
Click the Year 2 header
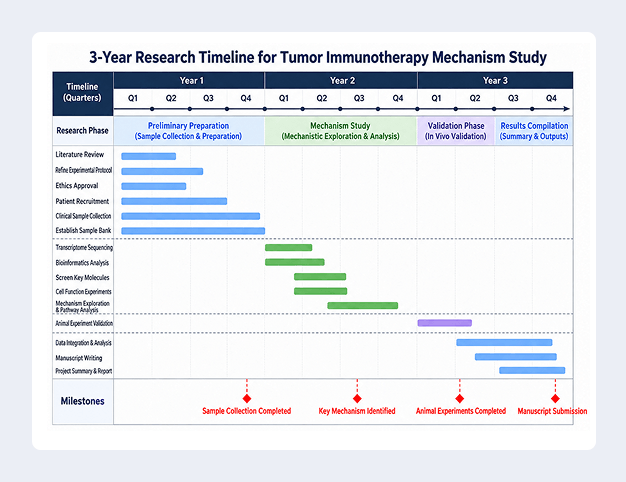pyautogui.click(x=341, y=81)
